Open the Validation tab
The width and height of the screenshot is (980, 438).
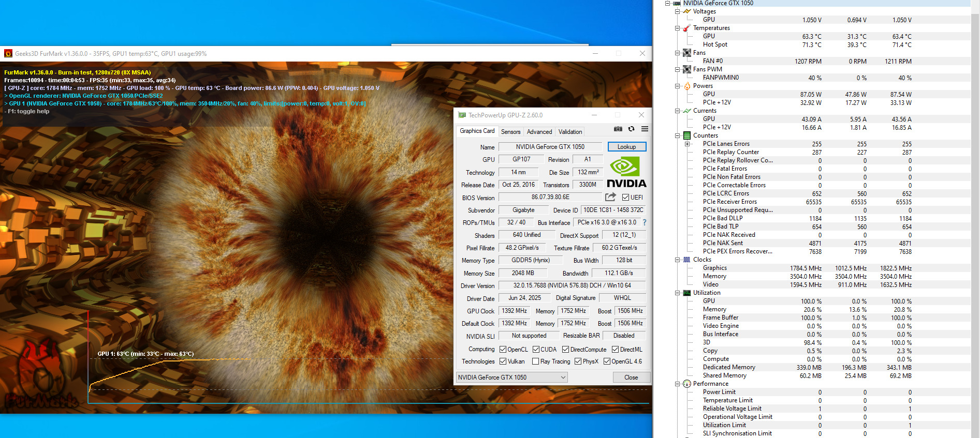click(x=570, y=132)
